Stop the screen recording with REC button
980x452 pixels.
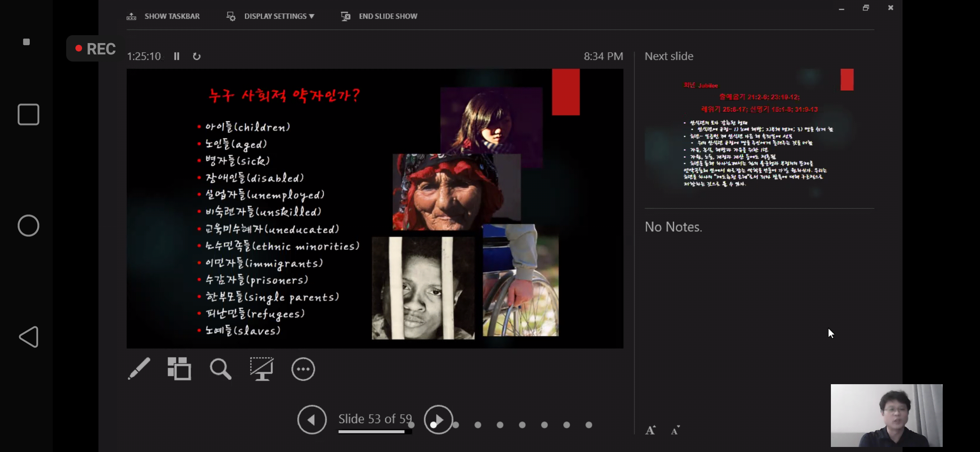(x=95, y=49)
